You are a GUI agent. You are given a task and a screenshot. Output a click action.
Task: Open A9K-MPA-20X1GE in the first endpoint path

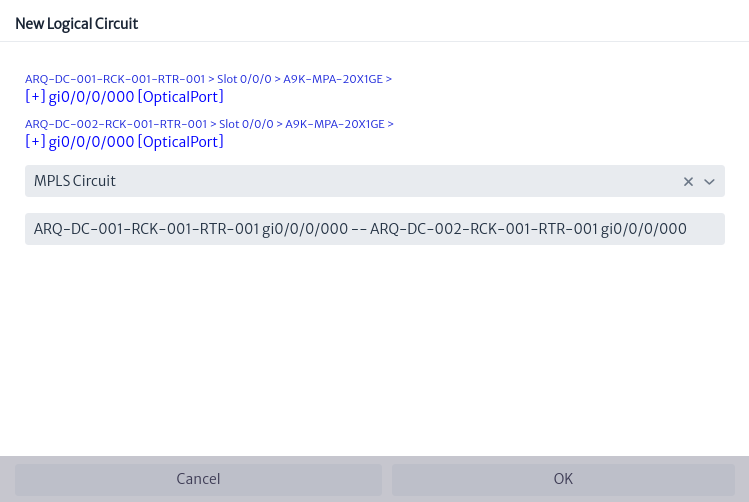click(333, 79)
